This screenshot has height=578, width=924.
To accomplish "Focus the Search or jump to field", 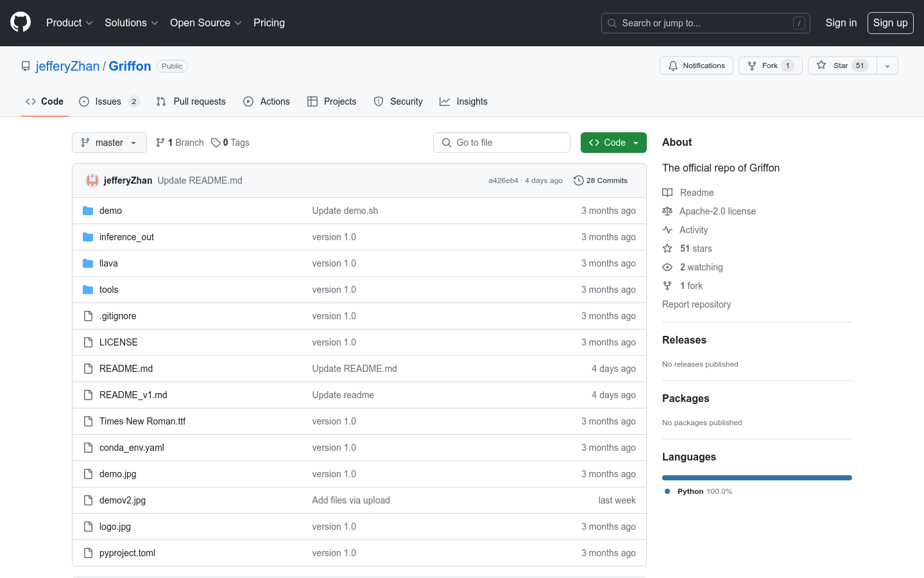I will pos(706,23).
